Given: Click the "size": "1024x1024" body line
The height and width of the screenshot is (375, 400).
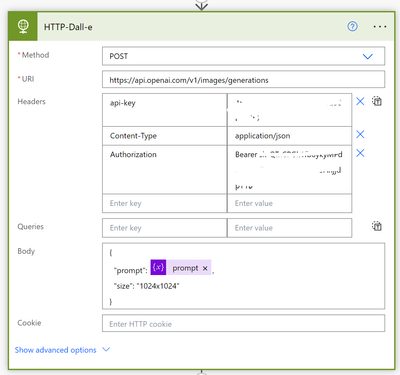Looking at the screenshot, I should click(x=147, y=286).
